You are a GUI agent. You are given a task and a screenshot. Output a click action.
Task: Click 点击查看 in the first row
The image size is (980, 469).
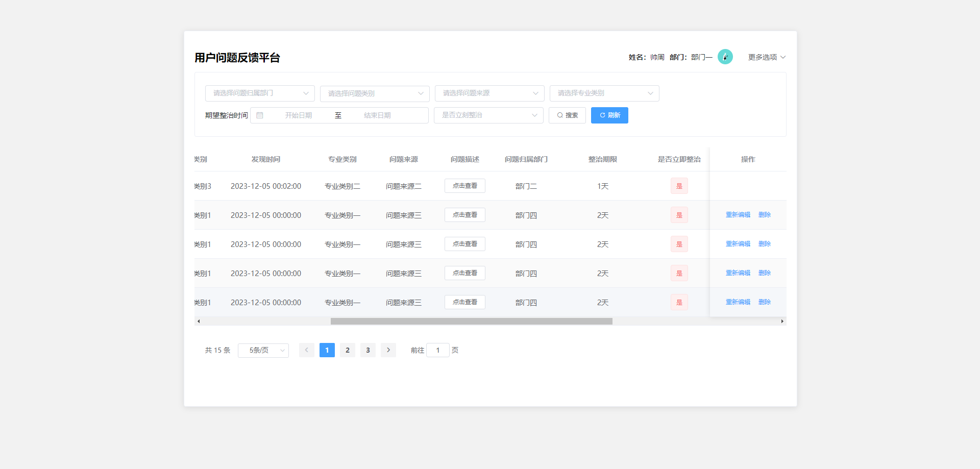click(464, 186)
